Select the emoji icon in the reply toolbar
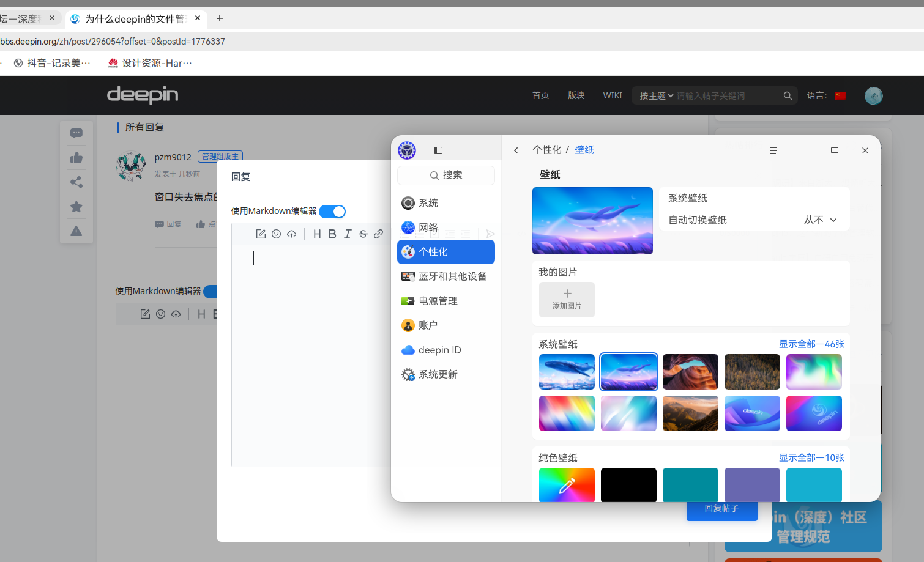The width and height of the screenshot is (924, 562). 276,234
